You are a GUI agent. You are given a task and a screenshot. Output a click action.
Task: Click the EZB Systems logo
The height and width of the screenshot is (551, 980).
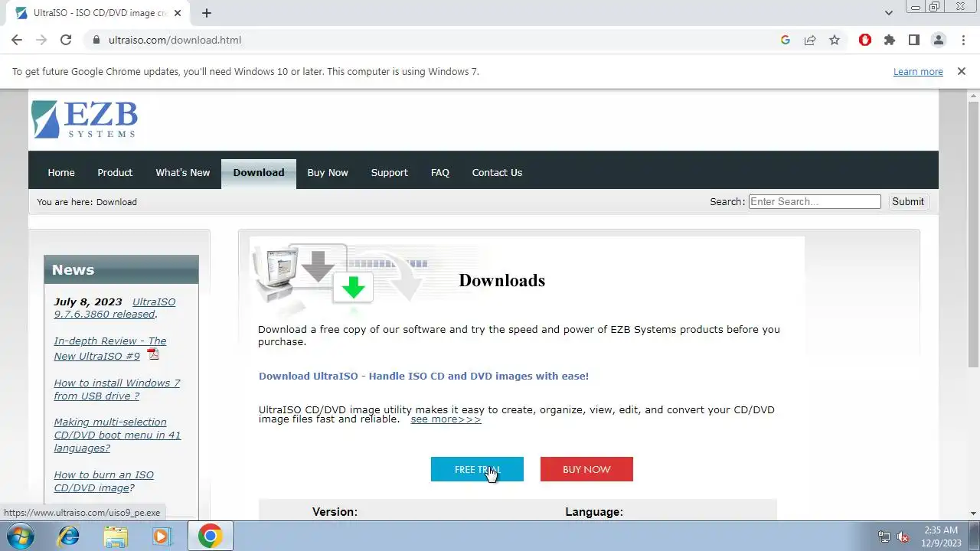(84, 119)
